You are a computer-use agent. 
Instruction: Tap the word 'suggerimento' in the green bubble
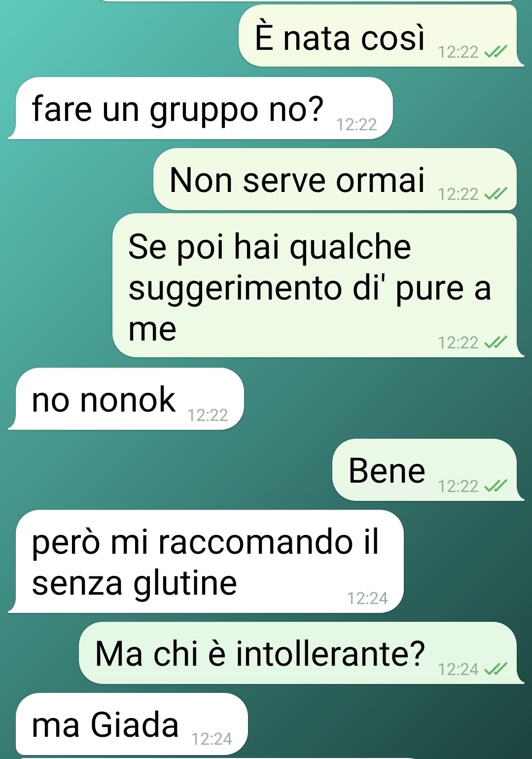tap(235, 288)
